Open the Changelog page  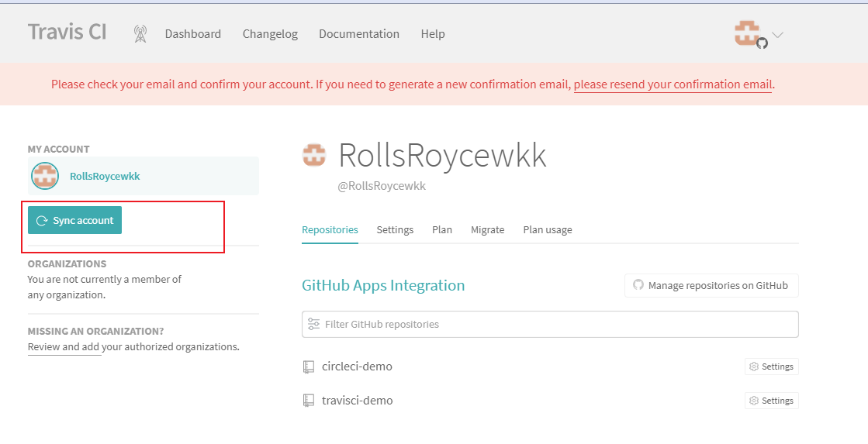click(x=270, y=34)
